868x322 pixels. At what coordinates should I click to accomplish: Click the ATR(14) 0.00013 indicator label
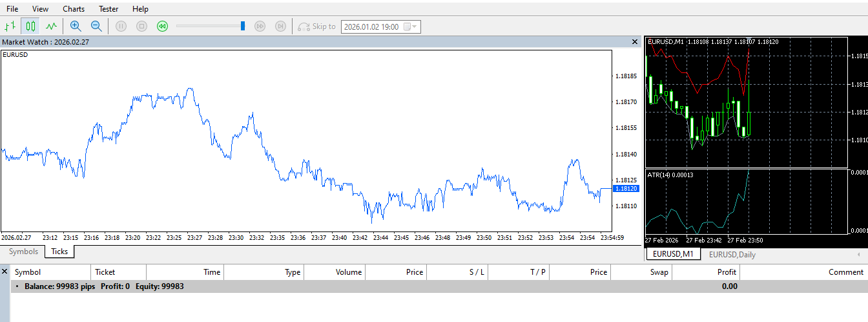click(670, 175)
